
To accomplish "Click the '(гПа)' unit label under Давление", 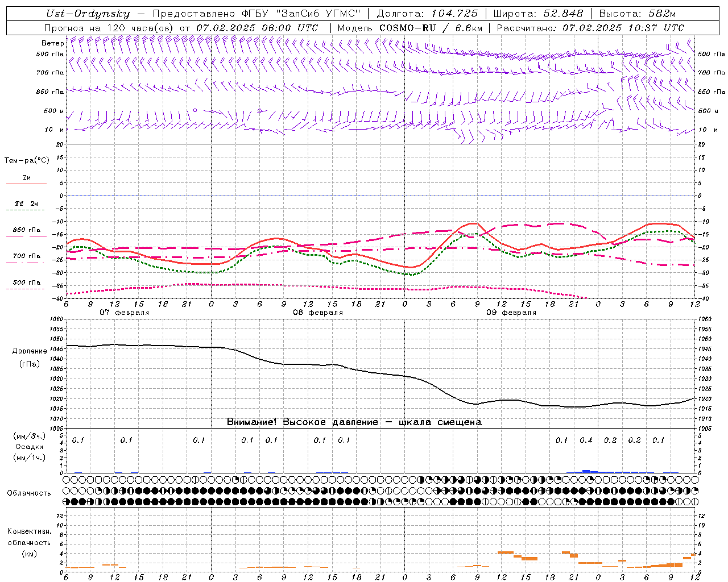I will tap(30, 364).
